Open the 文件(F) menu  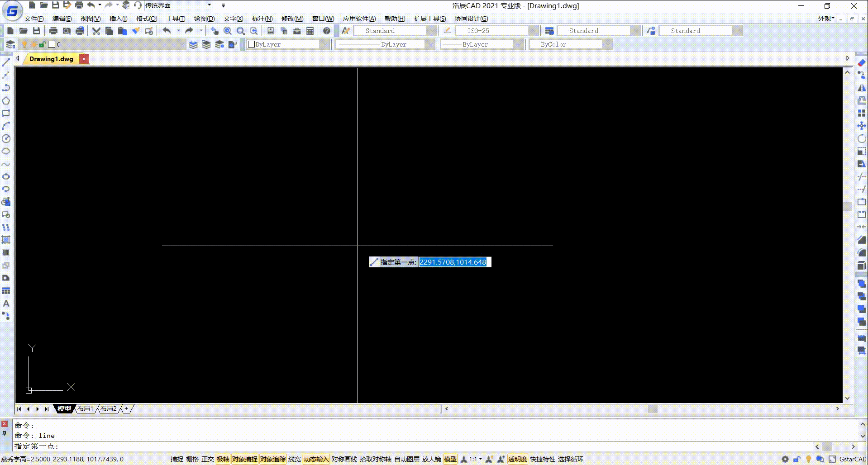coord(34,19)
